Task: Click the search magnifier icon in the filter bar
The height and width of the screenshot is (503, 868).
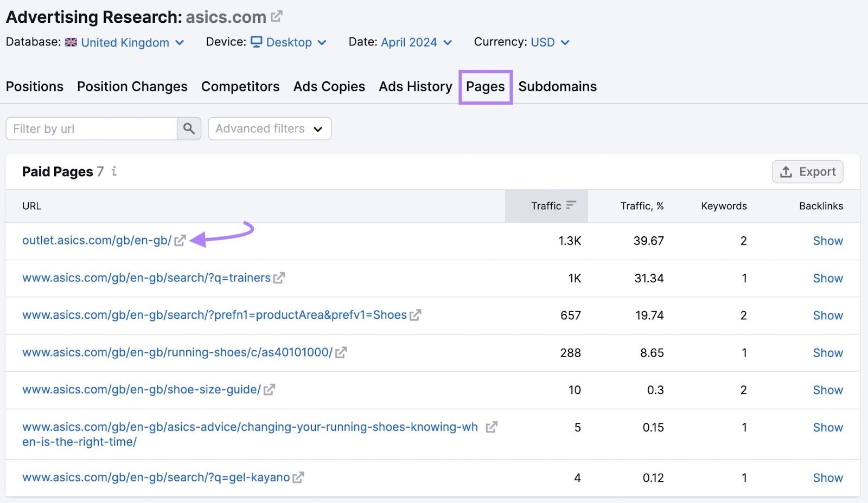Action: (x=189, y=128)
